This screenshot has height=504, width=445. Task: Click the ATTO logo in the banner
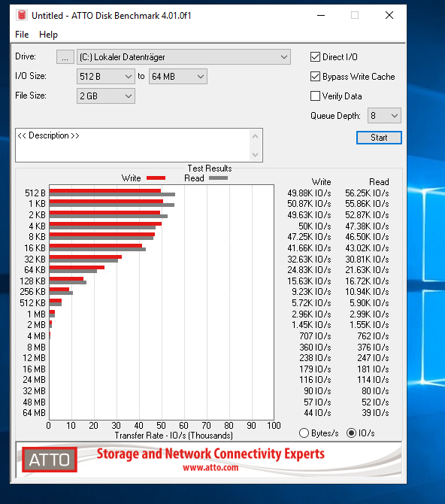pyautogui.click(x=50, y=460)
